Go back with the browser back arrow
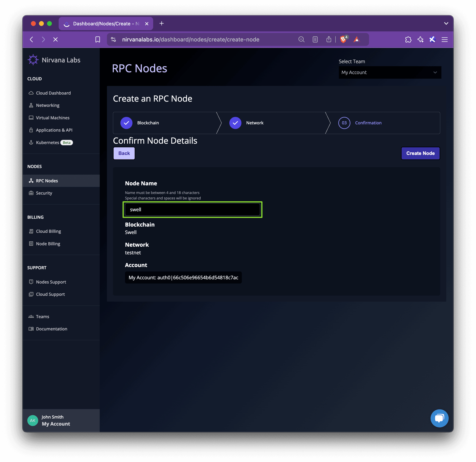 tap(31, 39)
